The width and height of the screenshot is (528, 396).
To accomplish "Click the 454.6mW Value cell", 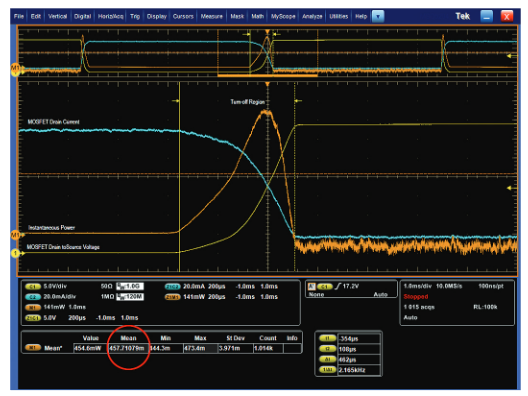I will [x=90, y=348].
